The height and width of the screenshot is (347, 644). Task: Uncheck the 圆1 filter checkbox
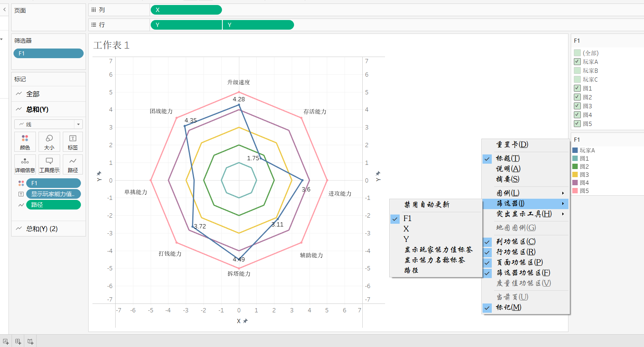(x=577, y=88)
